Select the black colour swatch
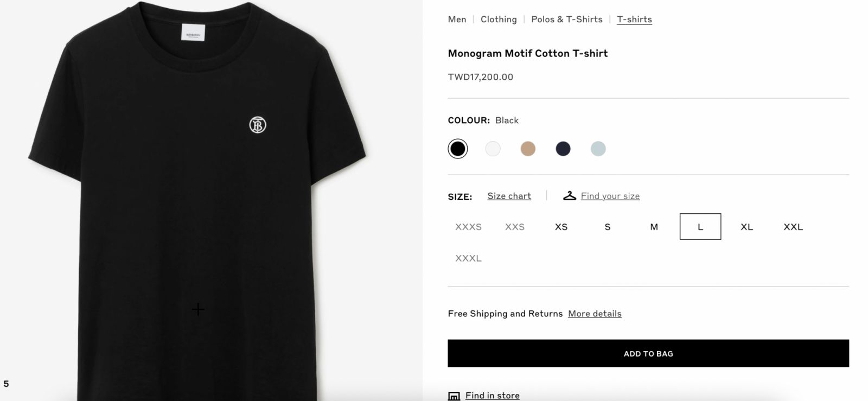Screen dimensions: 868x401 (x=458, y=149)
